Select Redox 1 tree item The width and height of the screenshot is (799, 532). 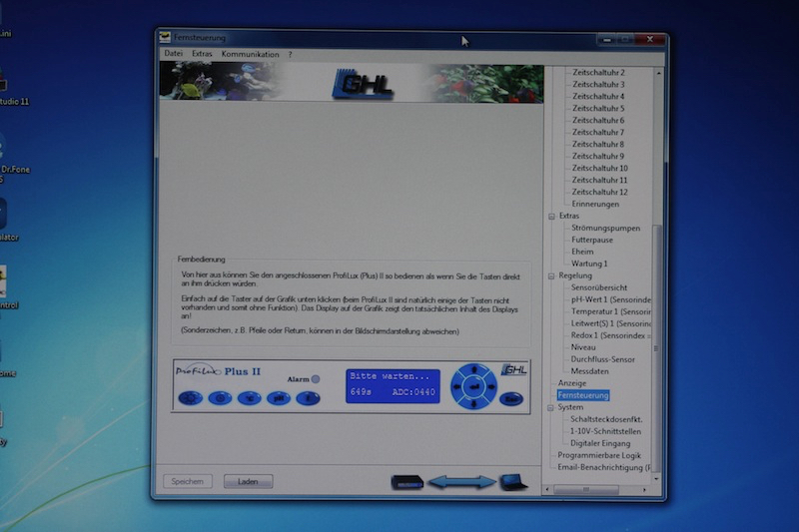610,335
